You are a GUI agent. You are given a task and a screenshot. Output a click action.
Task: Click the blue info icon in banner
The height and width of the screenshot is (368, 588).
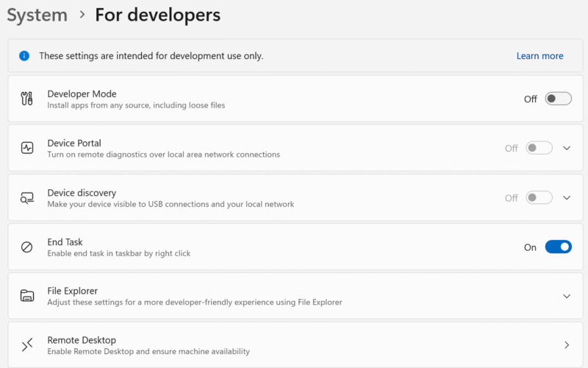(24, 56)
